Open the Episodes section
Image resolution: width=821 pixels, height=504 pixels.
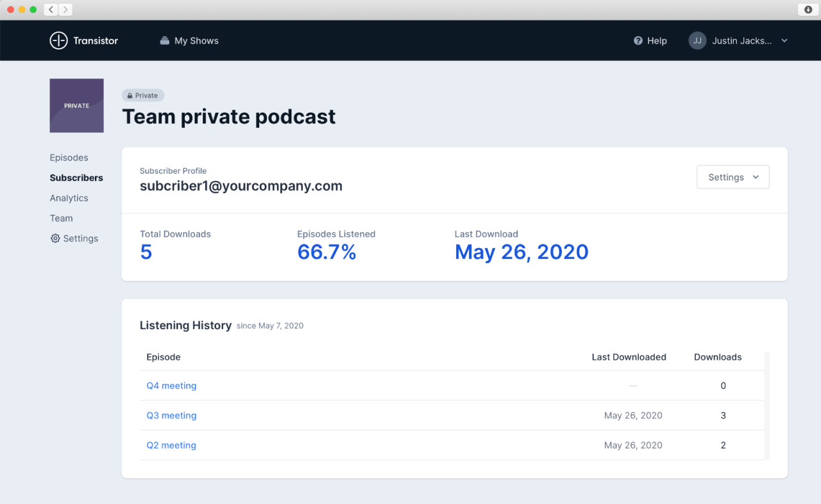[69, 157]
